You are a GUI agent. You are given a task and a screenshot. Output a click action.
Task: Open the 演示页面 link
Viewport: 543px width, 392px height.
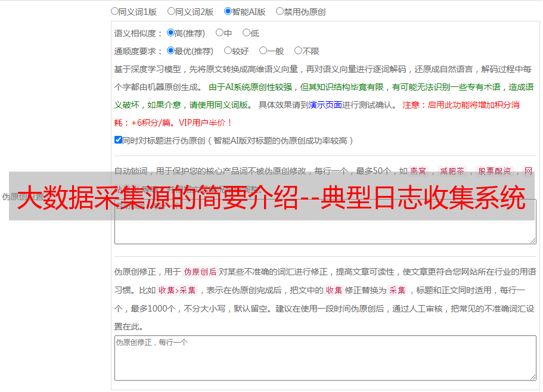point(325,105)
